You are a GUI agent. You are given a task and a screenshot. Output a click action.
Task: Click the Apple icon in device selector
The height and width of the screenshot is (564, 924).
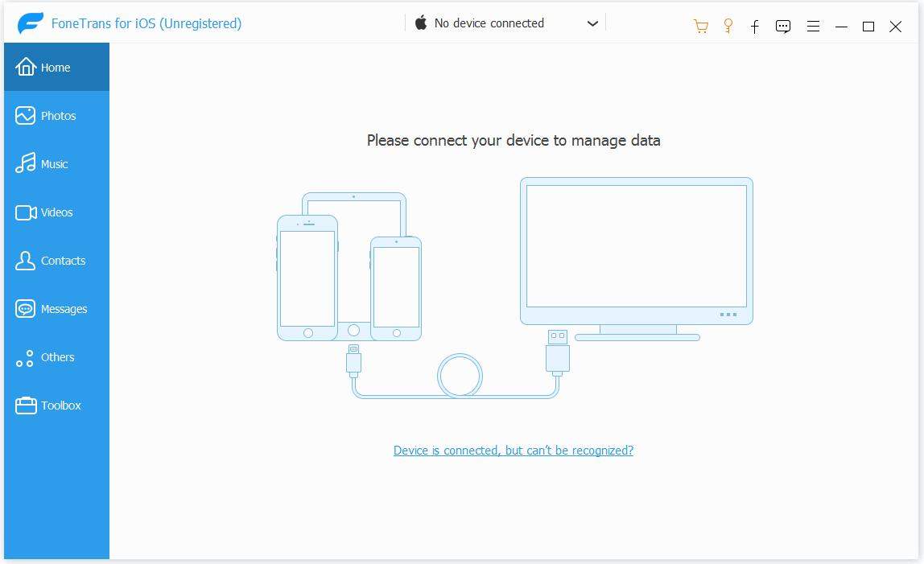tap(420, 23)
